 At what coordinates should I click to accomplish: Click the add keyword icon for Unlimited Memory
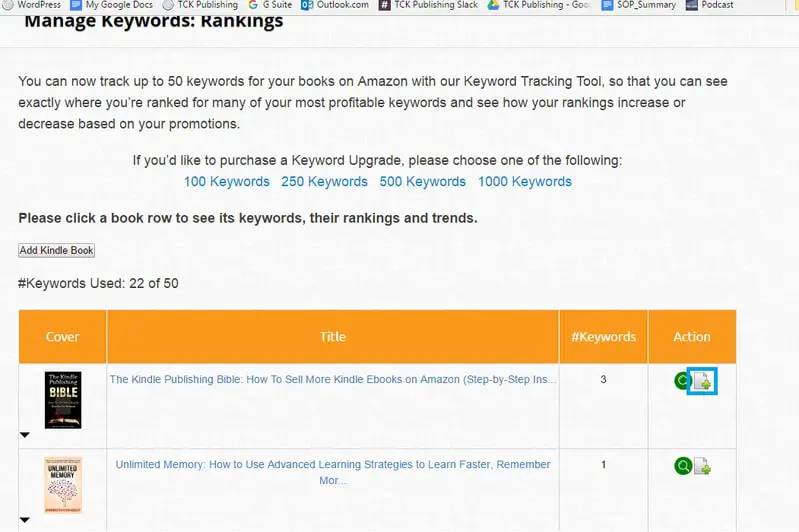tap(702, 466)
